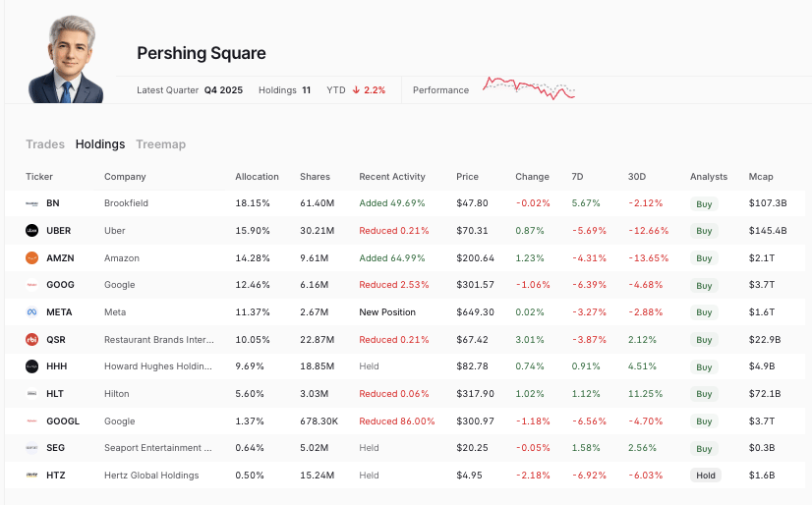
Task: Click the Hertz HTZ logo icon
Action: coord(31,476)
